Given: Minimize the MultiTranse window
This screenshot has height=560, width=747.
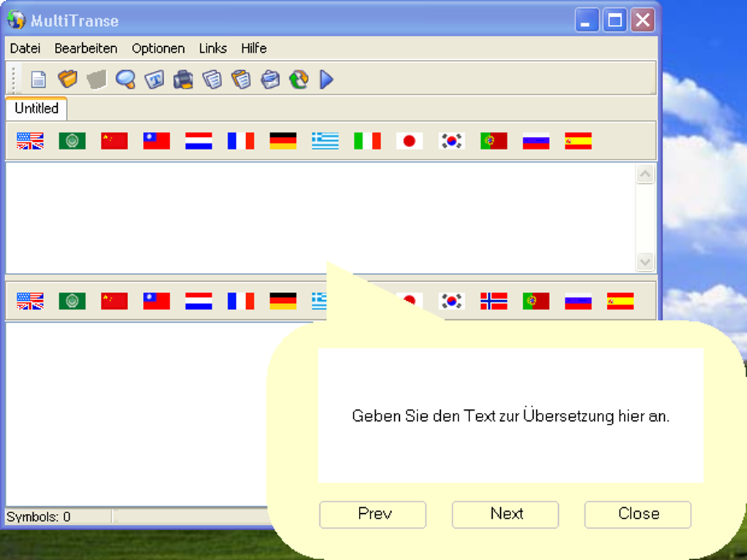Looking at the screenshot, I should (587, 20).
